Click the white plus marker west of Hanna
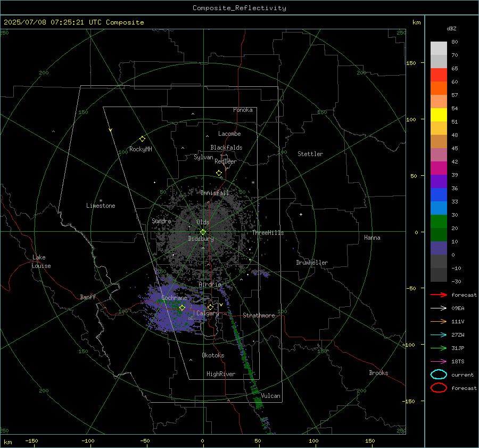The height and width of the screenshot is (448, 479). coord(301,214)
